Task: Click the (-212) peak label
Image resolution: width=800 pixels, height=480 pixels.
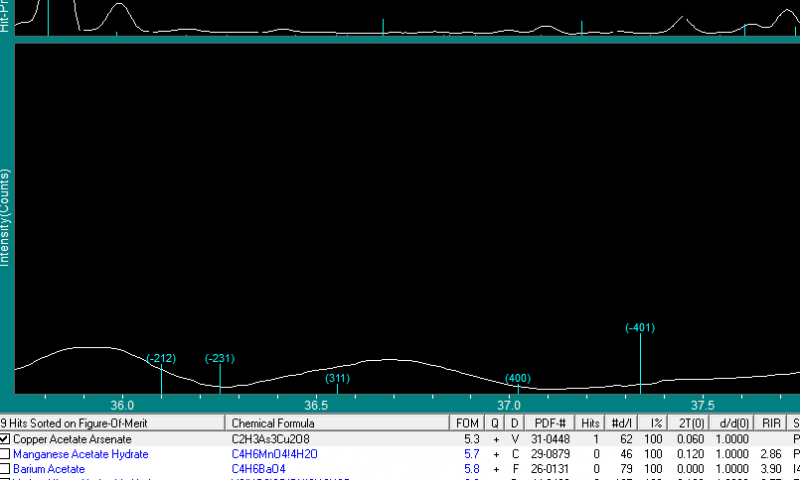Action: point(161,358)
